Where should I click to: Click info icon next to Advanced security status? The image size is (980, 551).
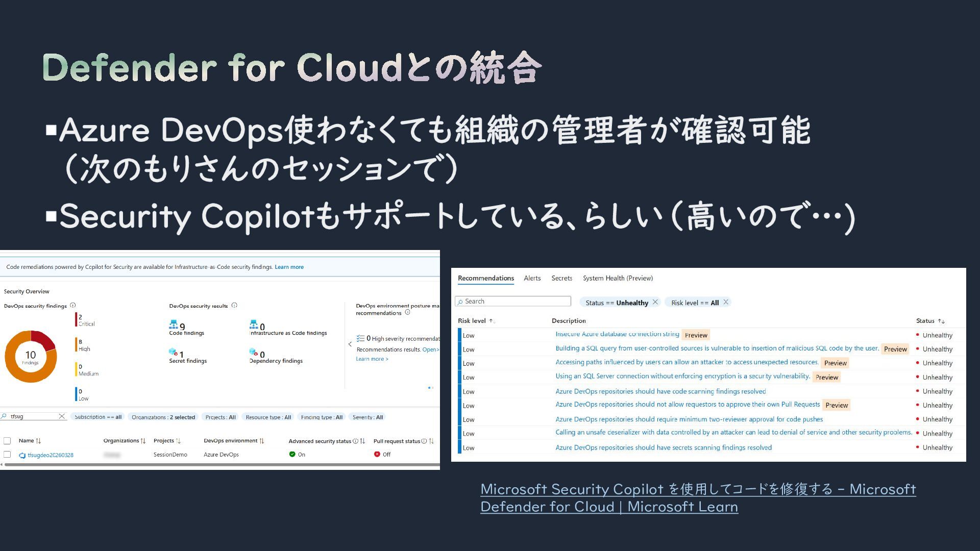(355, 441)
